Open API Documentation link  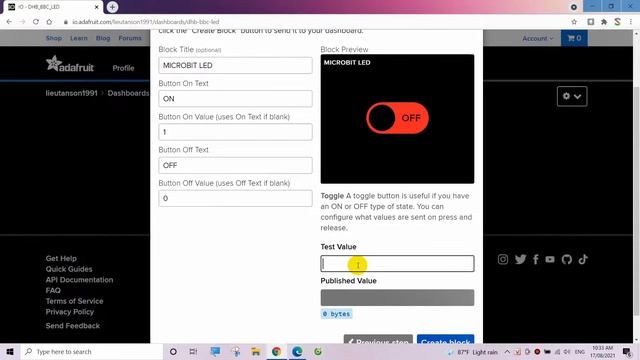point(80,280)
